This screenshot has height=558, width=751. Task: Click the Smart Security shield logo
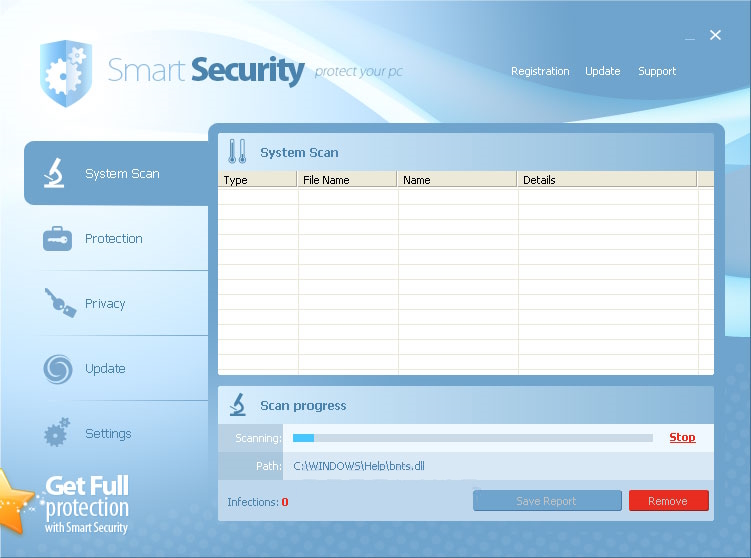(x=65, y=73)
